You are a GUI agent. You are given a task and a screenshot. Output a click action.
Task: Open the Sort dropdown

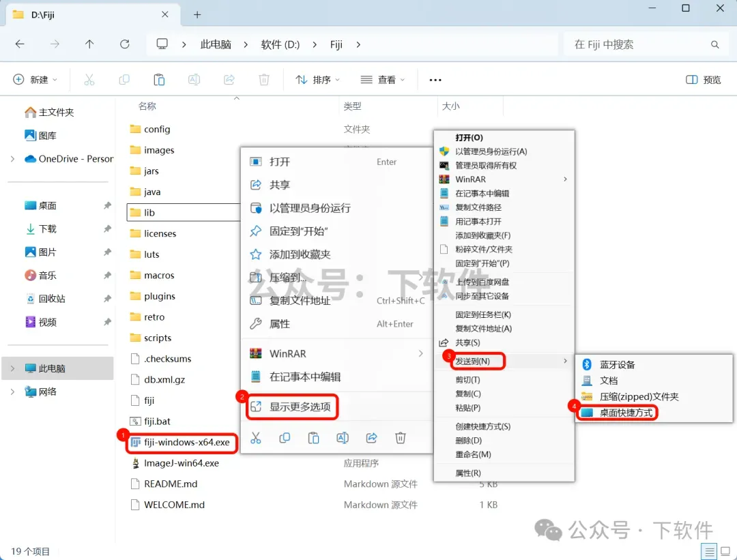[317, 80]
